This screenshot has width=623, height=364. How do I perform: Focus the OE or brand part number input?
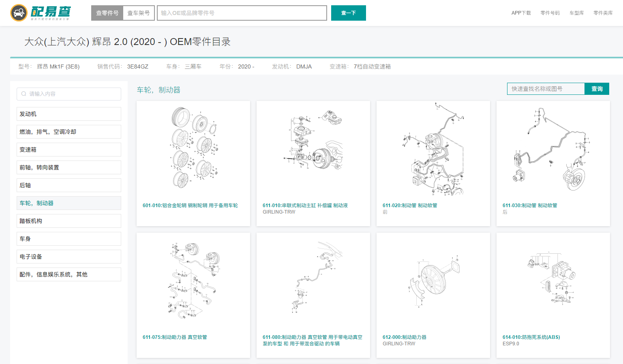242,13
